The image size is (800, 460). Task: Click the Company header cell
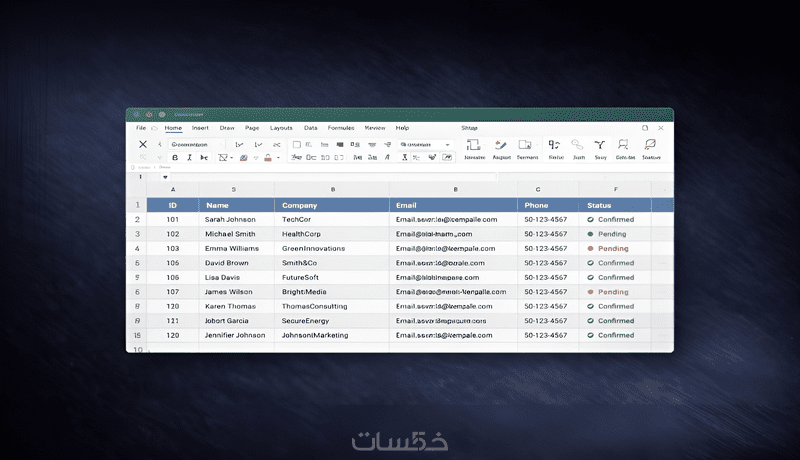point(332,205)
